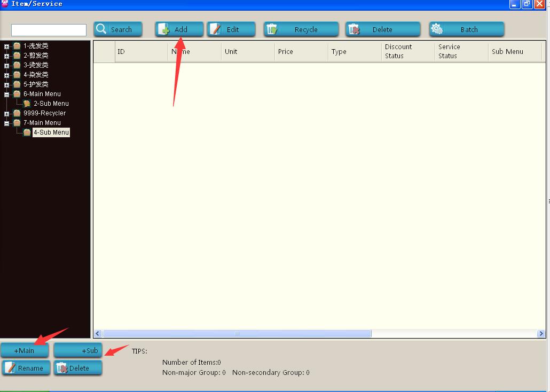Click the top toolbar Delete button
The height and width of the screenshot is (392, 550).
click(x=383, y=29)
